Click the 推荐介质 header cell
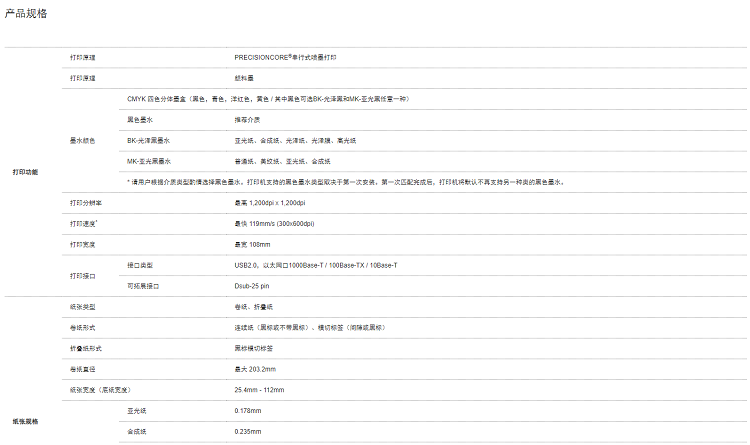The height and width of the screenshot is (445, 750). tap(247, 120)
